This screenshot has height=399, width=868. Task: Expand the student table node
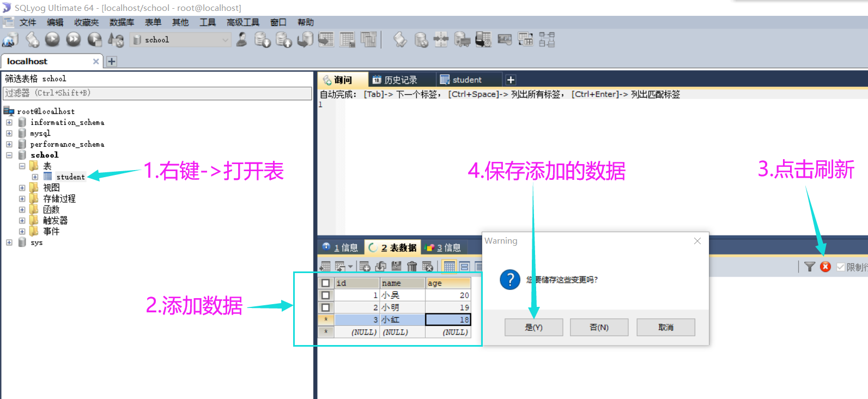tap(35, 177)
